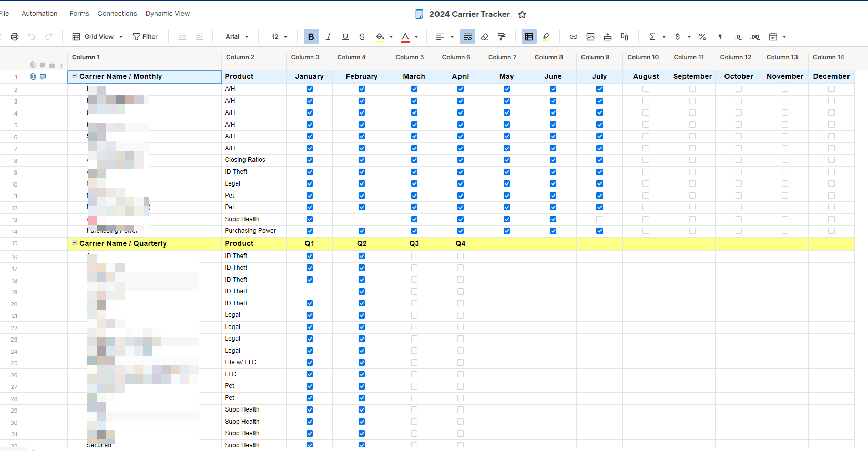Image resolution: width=868 pixels, height=451 pixels.
Task: Open attachment icon on row 1
Action: point(33,77)
